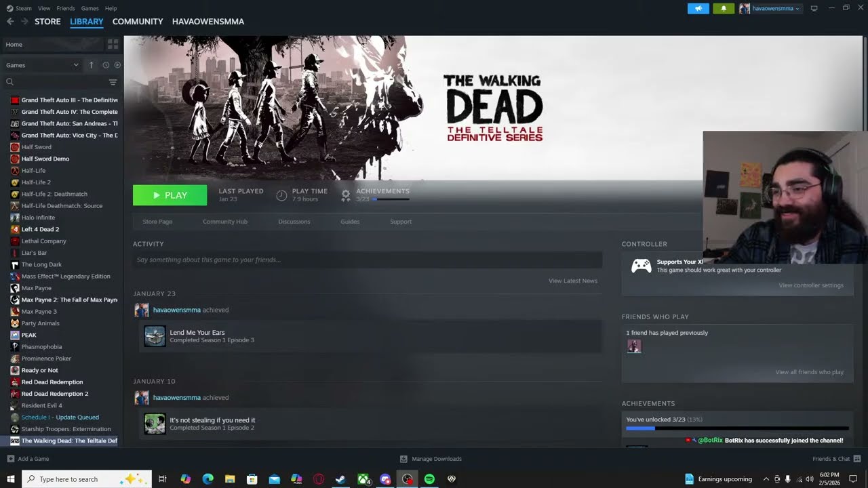The image size is (868, 488).
Task: Click the library search field
Action: 56,82
